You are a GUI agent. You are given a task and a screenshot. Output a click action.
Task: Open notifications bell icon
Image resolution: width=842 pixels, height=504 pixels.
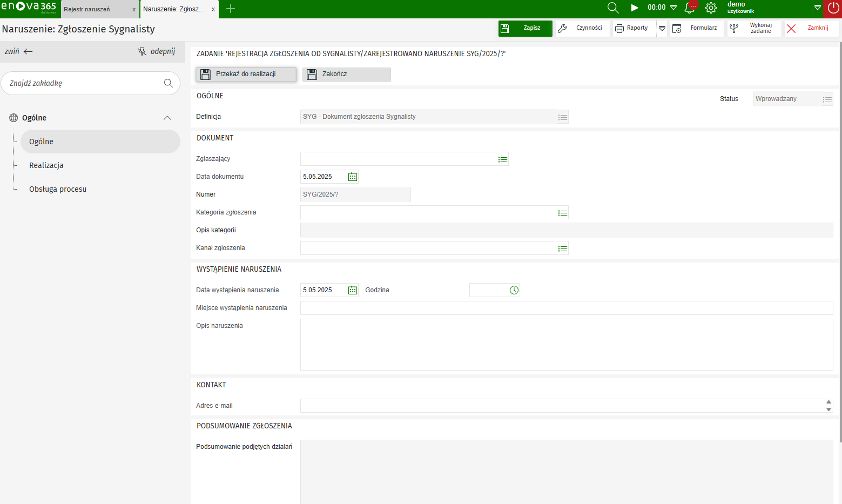point(689,8)
